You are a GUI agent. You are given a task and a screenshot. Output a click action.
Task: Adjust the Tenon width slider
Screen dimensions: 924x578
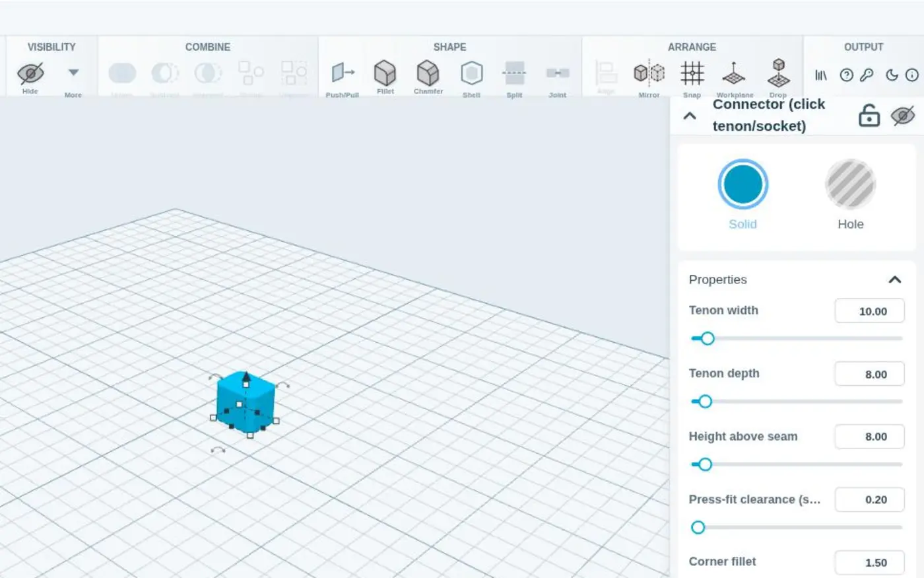tap(797, 338)
